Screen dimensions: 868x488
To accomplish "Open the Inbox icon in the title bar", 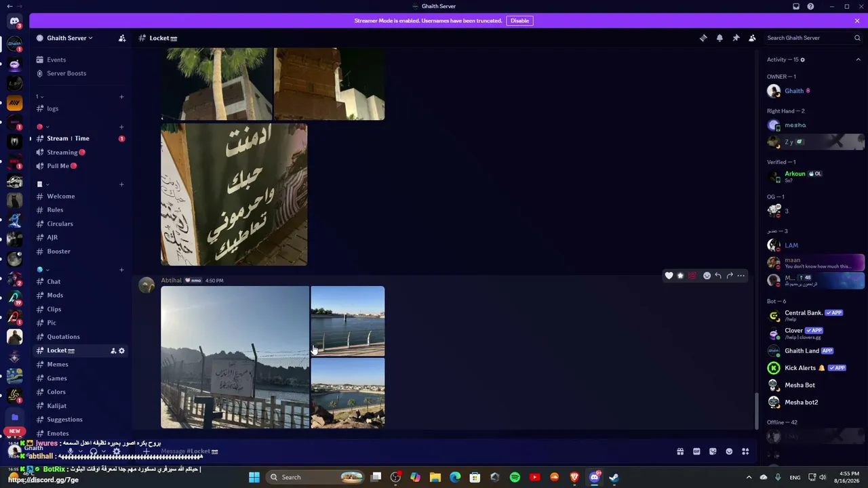I will [796, 7].
